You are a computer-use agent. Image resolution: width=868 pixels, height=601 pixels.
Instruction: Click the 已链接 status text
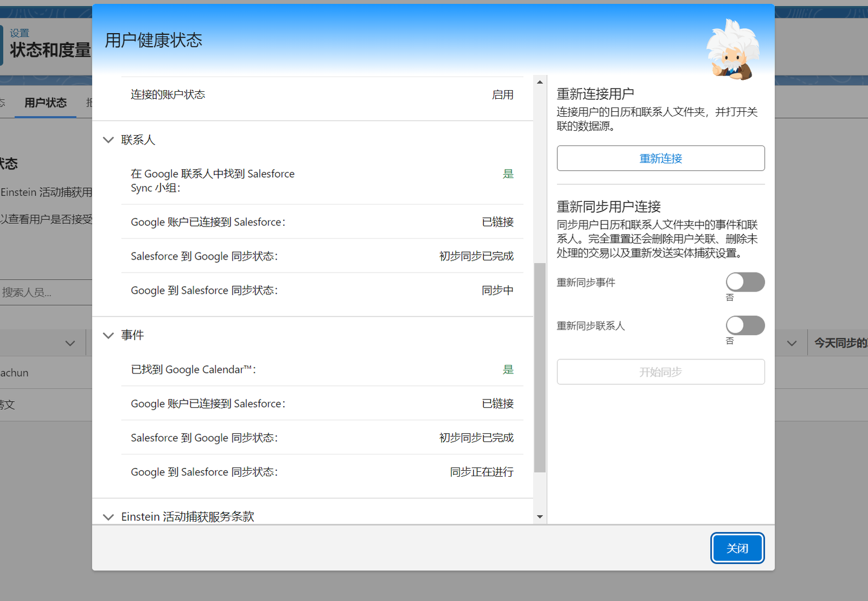[x=497, y=222]
